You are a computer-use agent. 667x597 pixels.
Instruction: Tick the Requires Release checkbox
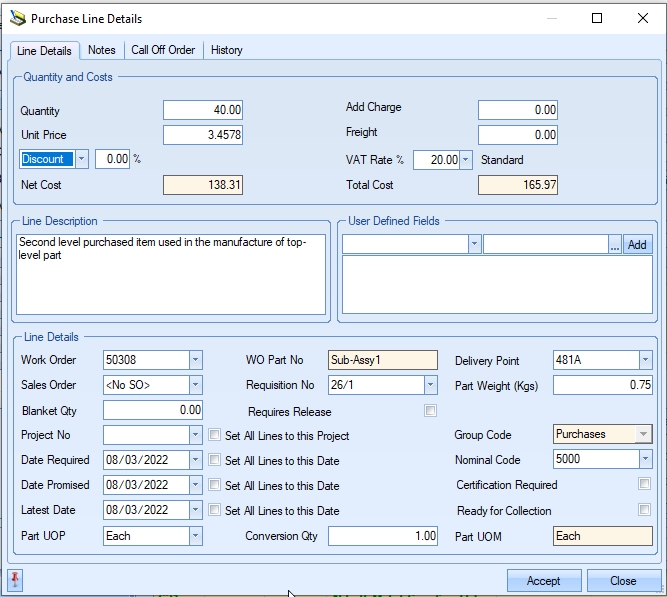[x=431, y=411]
